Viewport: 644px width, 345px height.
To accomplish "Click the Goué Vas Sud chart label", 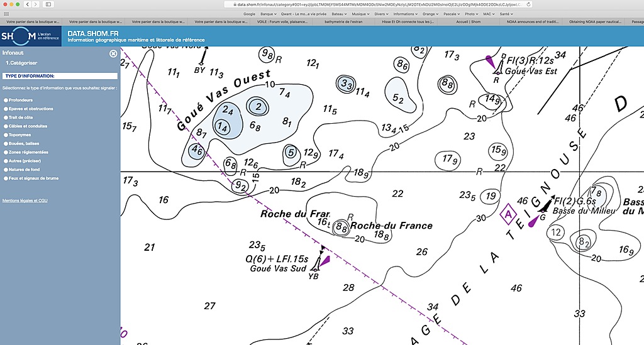I will pyautogui.click(x=278, y=269).
